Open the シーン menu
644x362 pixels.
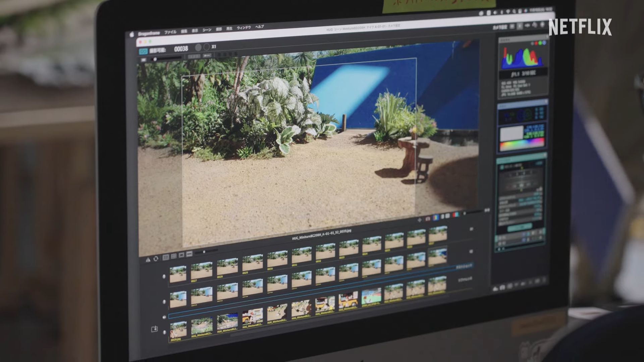pyautogui.click(x=207, y=30)
